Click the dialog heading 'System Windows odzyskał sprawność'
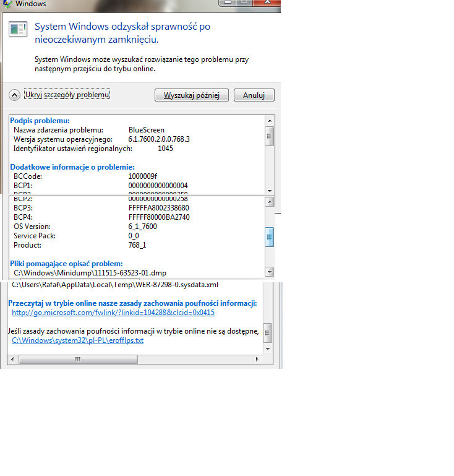Image resolution: width=454 pixels, height=476 pixels. [x=122, y=33]
